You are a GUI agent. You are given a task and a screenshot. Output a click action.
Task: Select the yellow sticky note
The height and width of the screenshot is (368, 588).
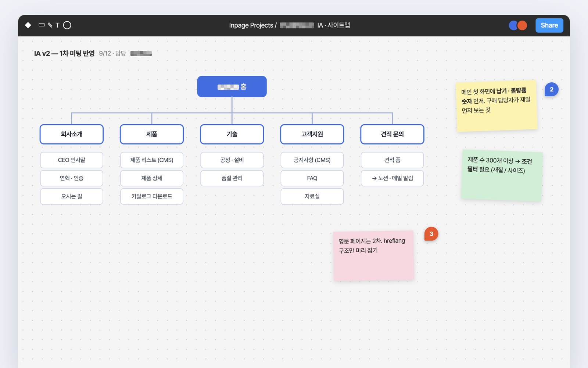click(x=496, y=106)
